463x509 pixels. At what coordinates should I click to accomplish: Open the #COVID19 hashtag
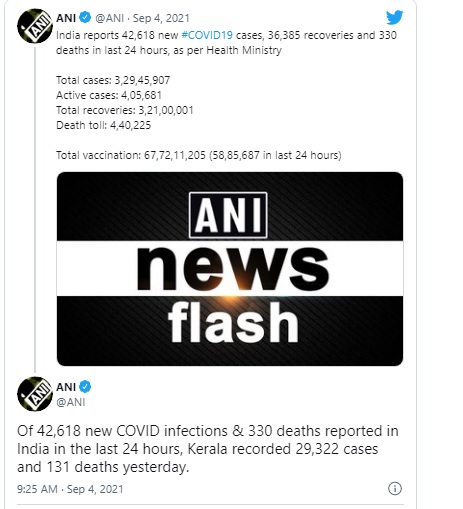tap(207, 35)
